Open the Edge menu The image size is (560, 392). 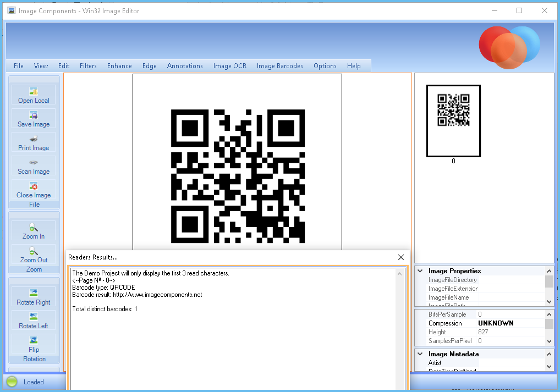pos(149,66)
